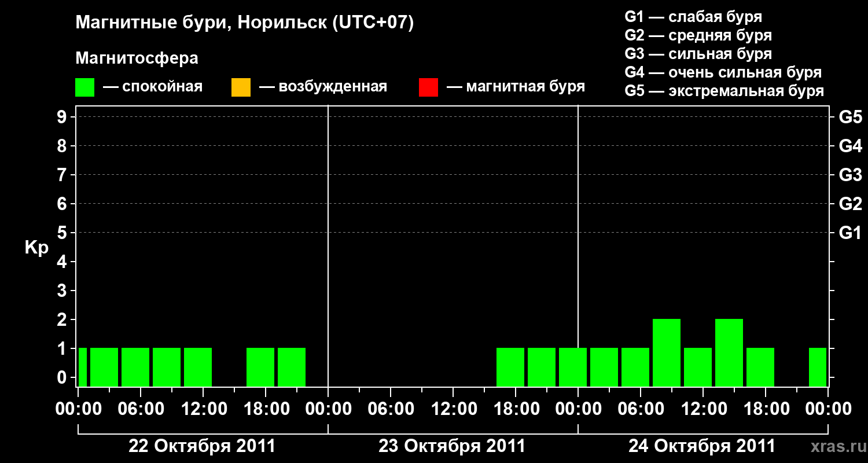
Task: Click the '5' tick label on Kp axis
Action: pyautogui.click(x=63, y=233)
